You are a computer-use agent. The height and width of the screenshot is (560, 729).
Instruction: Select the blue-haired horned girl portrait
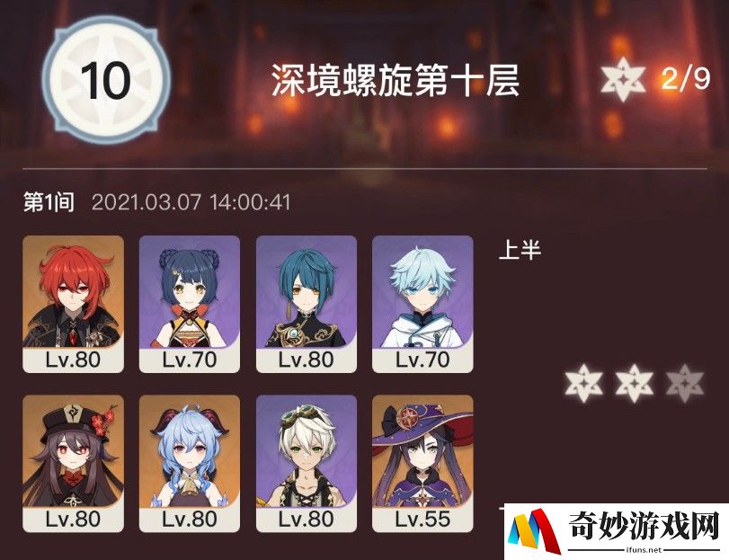point(190,463)
